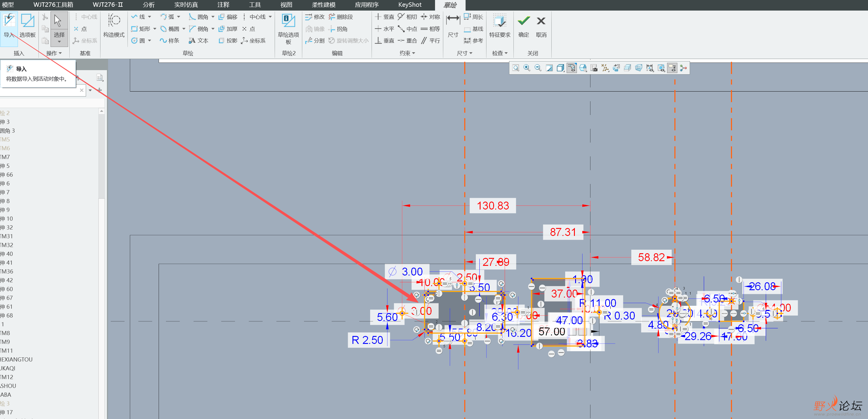Select the Corner (拐角) trim tool
This screenshot has height=419, width=868.
pyautogui.click(x=338, y=29)
